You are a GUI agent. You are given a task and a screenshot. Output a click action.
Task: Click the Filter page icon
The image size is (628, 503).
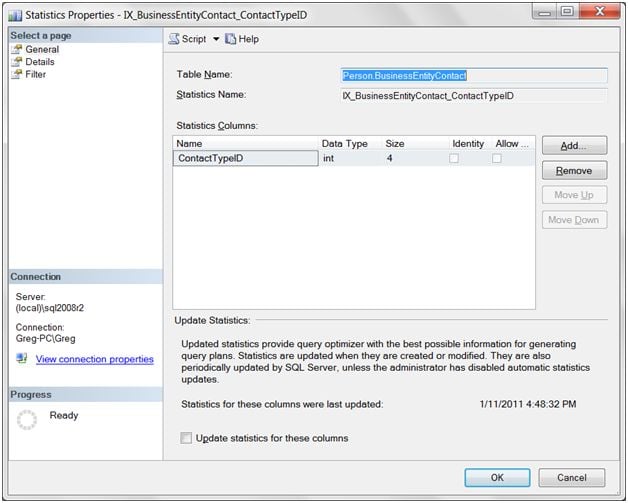[x=17, y=74]
